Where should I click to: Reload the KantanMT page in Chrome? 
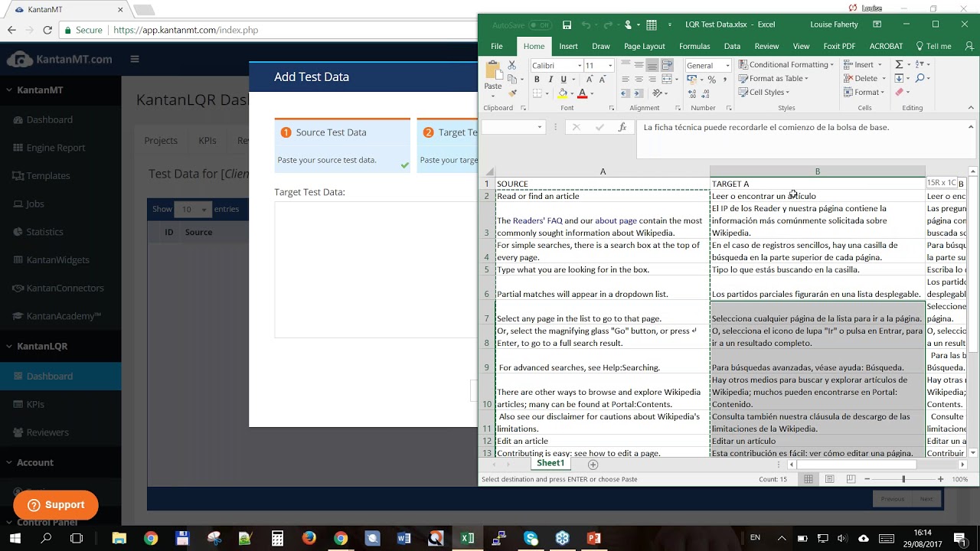(x=47, y=30)
